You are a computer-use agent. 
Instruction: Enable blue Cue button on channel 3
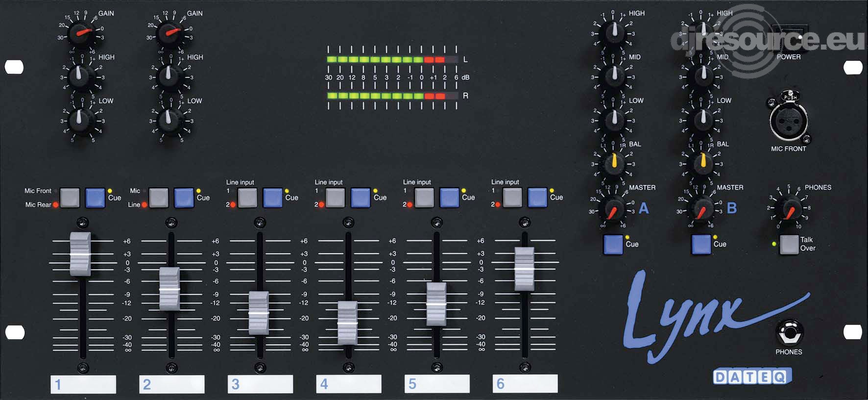(x=272, y=198)
